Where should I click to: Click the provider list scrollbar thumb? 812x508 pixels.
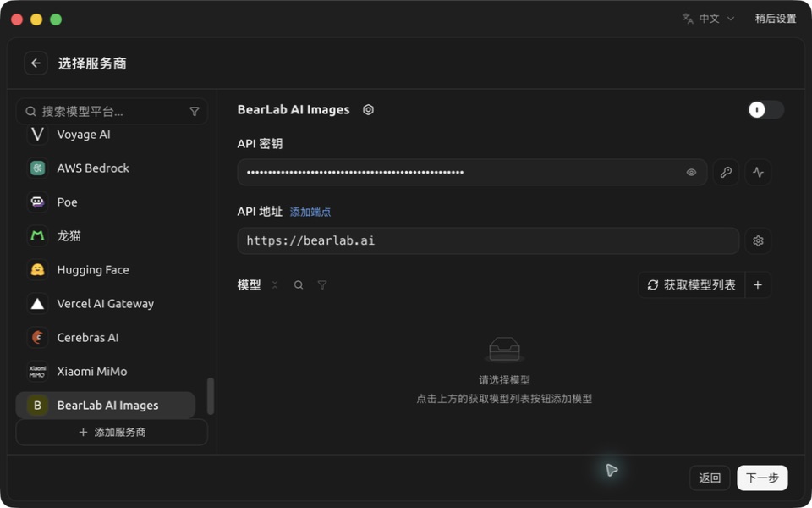pyautogui.click(x=211, y=396)
